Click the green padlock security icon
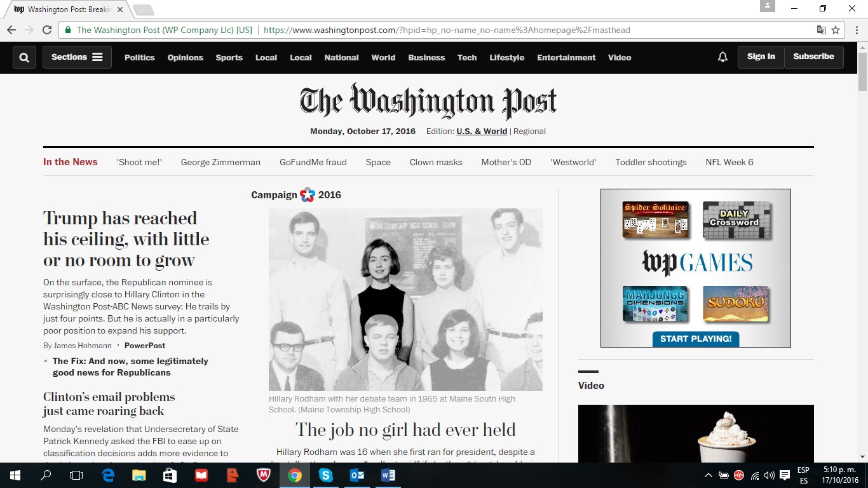This screenshot has width=868, height=488. pyautogui.click(x=68, y=30)
